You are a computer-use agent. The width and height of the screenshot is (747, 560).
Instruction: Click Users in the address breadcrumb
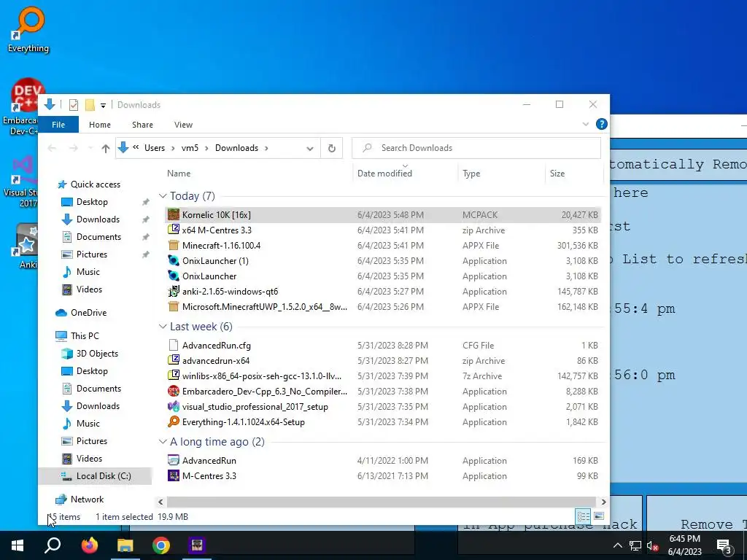155,148
